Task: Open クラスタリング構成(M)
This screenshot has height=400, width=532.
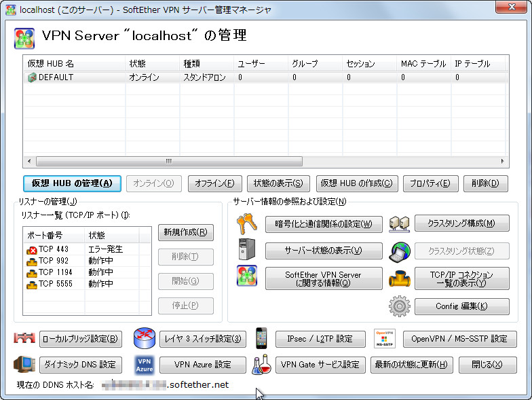Action: (461, 223)
